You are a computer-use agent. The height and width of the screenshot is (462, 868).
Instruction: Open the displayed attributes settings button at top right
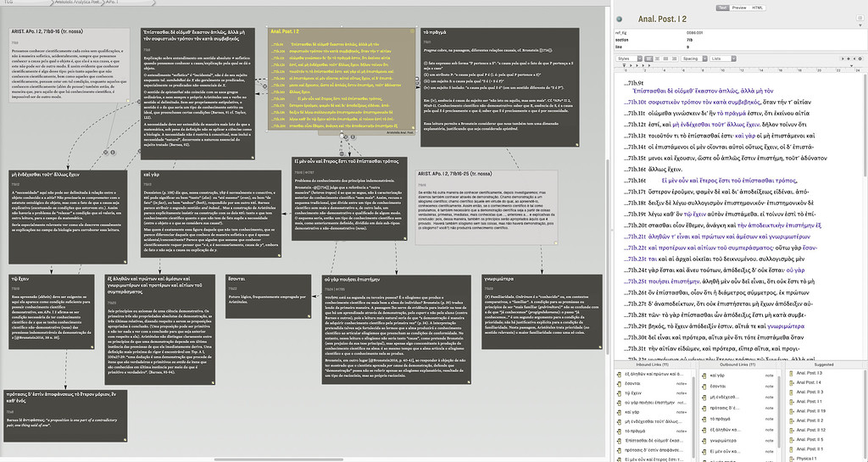860,19
